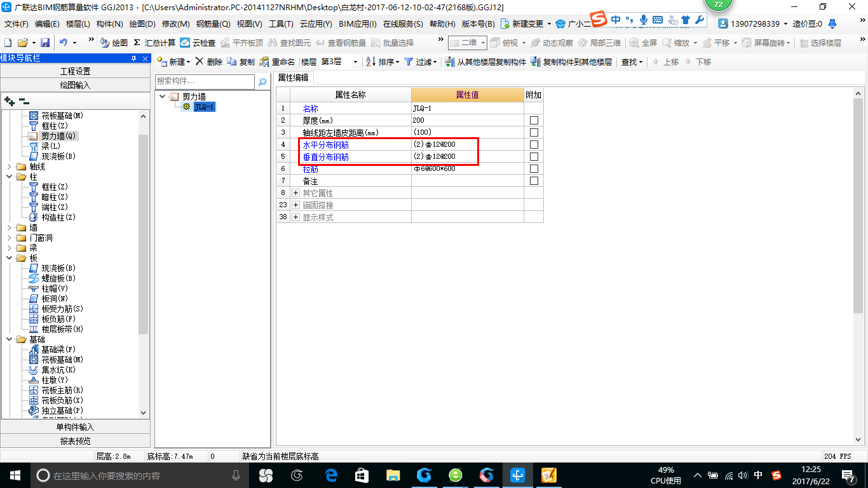Screen dimensions: 868x488
Task: Click the taskbar search box
Action: pos(140,475)
